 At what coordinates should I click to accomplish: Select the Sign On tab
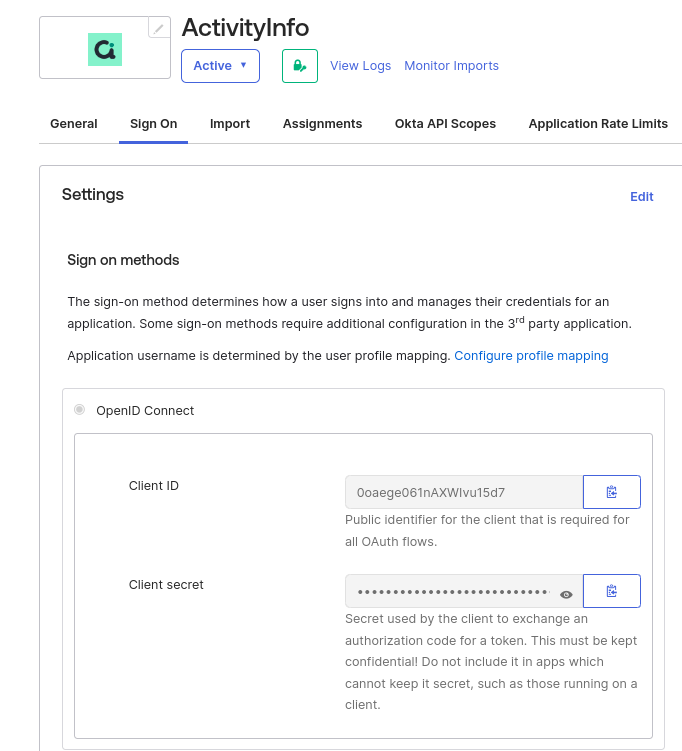(x=153, y=124)
